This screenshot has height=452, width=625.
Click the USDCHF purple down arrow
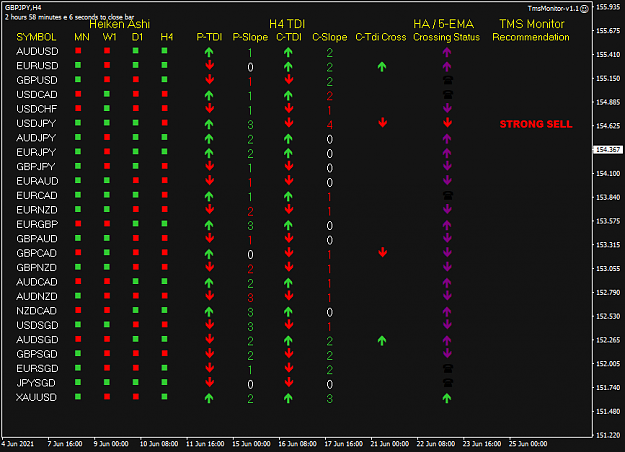tap(447, 108)
